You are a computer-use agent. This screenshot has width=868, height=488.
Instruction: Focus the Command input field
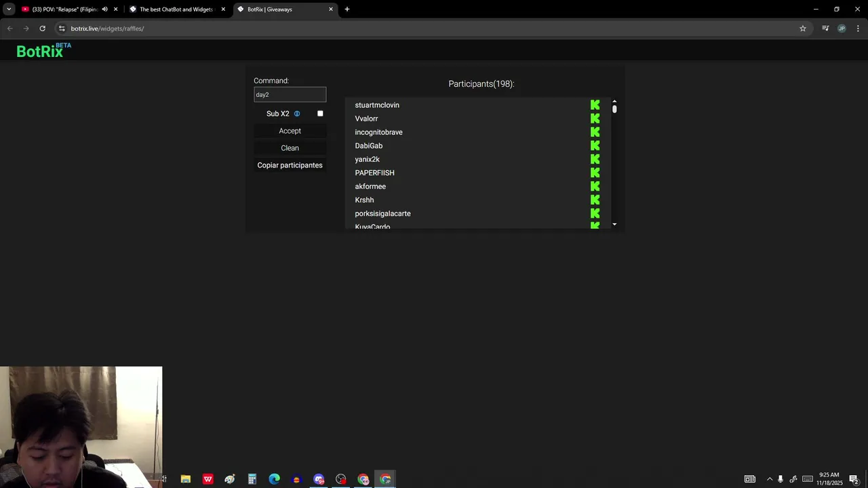pyautogui.click(x=290, y=95)
